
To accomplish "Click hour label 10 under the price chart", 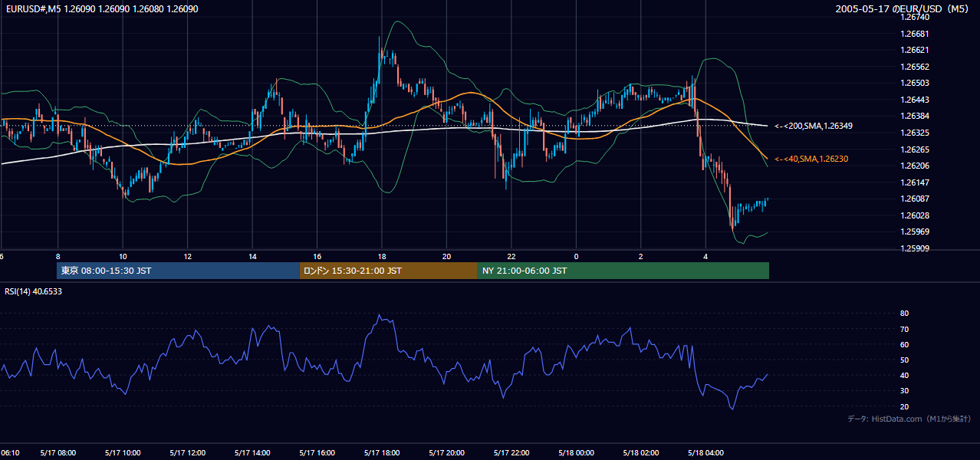I will pyautogui.click(x=123, y=257).
